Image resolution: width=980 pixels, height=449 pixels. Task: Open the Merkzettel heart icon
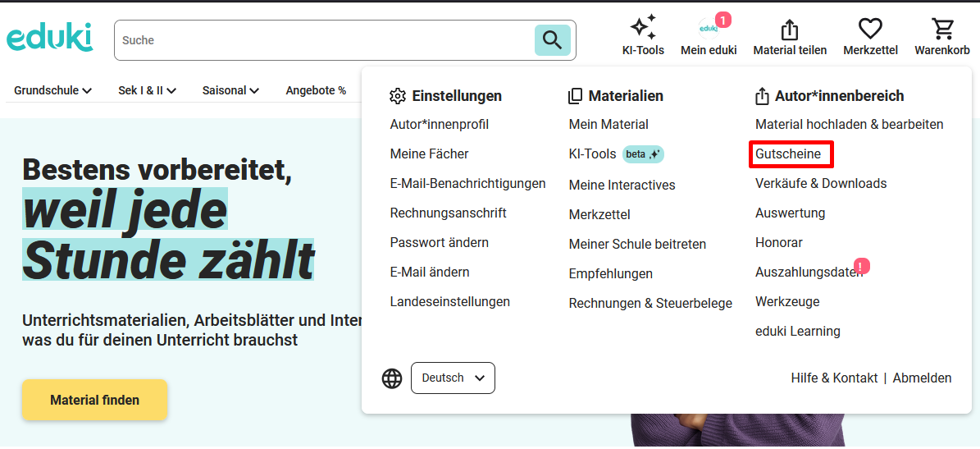[870, 29]
